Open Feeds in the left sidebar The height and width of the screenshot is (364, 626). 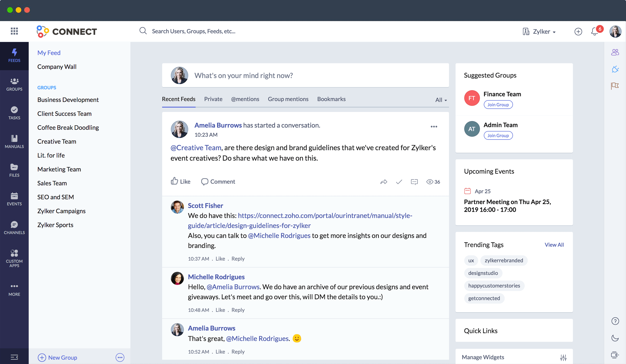pyautogui.click(x=14, y=56)
